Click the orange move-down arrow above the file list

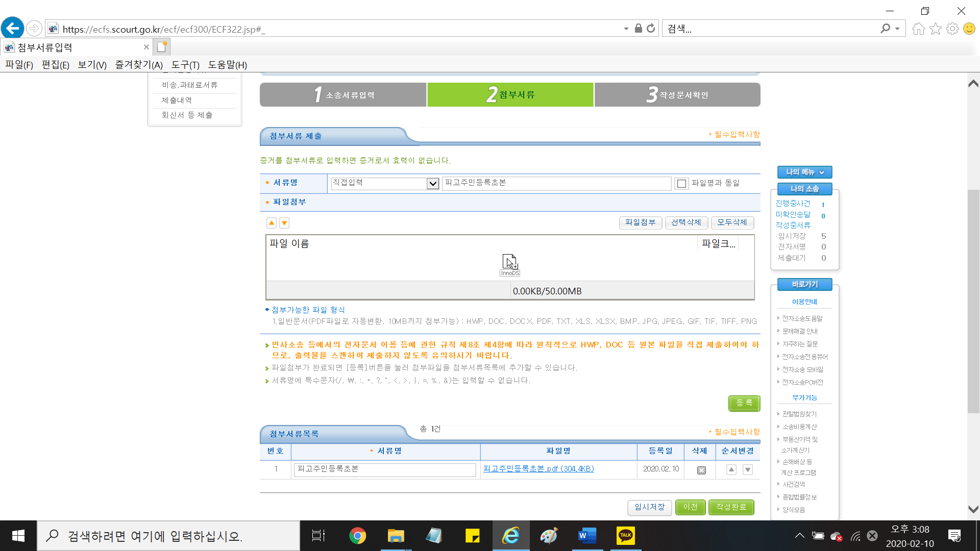pos(284,223)
